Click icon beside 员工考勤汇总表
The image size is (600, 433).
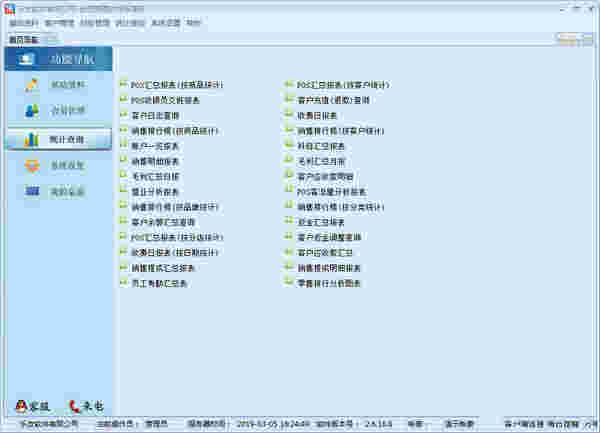(x=124, y=282)
